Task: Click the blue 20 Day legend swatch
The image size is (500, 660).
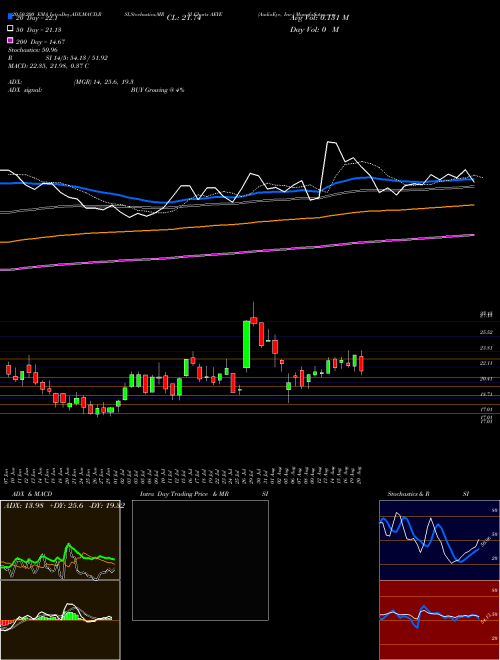Action: (x=10, y=17)
